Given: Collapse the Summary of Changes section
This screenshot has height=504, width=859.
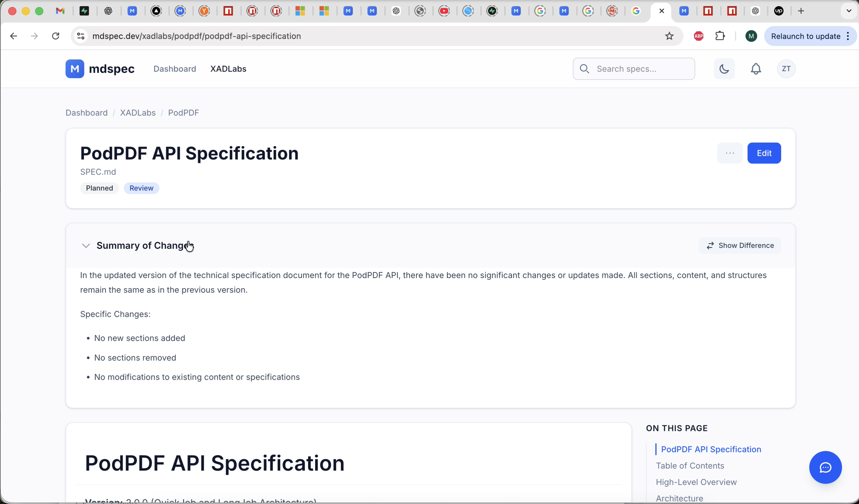Looking at the screenshot, I should point(86,245).
